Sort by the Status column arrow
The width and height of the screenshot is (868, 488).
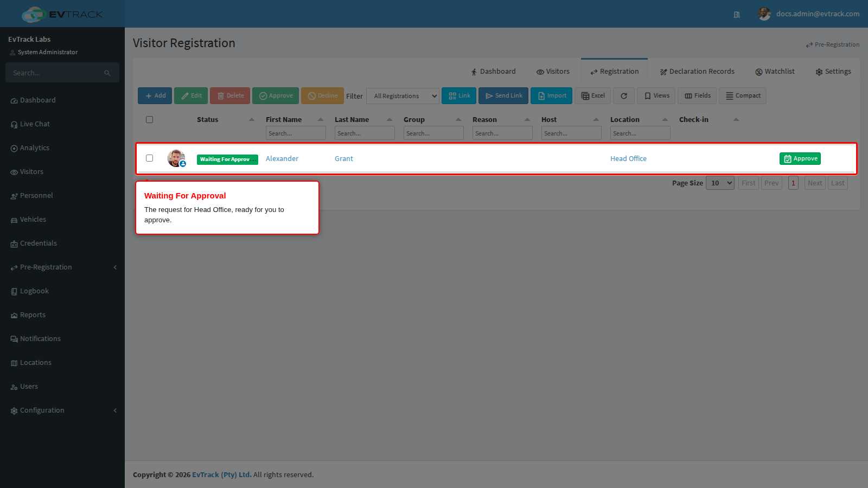click(251, 120)
